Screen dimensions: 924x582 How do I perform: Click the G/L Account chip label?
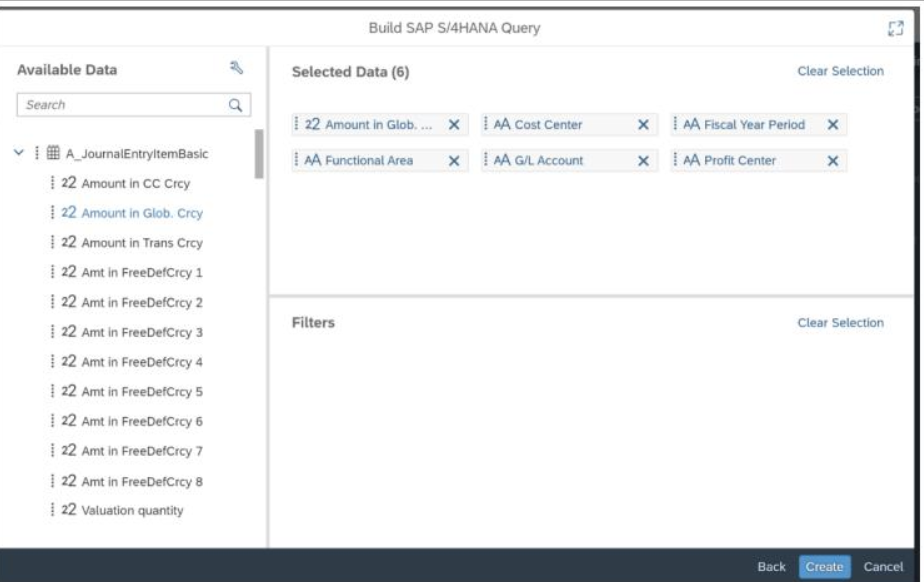[549, 161]
